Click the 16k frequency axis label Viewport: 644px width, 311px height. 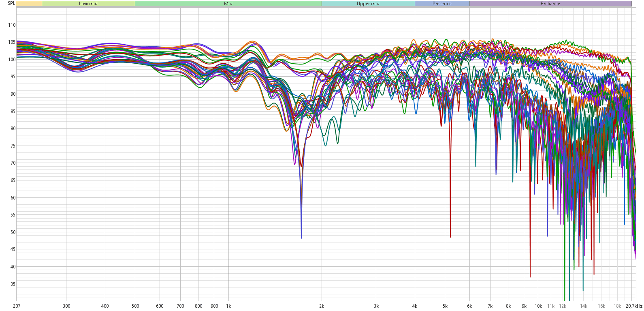click(x=601, y=306)
